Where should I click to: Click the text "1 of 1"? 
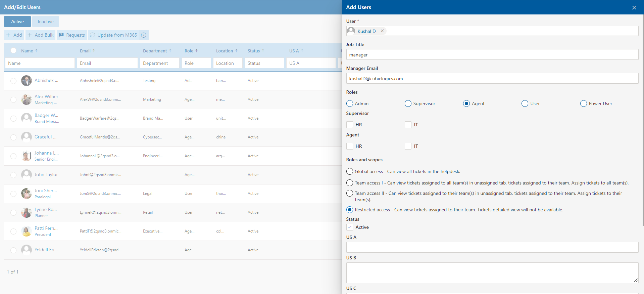click(13, 272)
